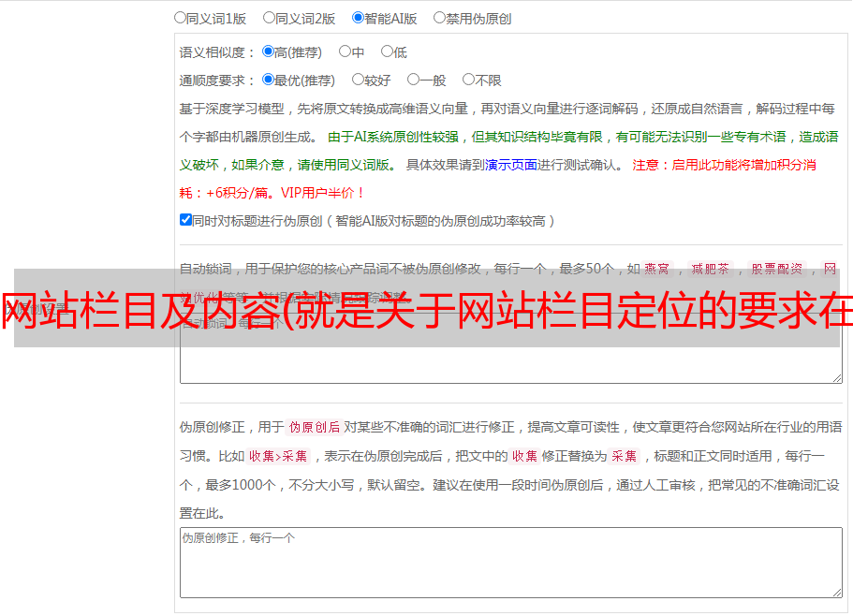Click the 伪原创修正 text area
Screen dimensions: 853x616
click(511, 563)
